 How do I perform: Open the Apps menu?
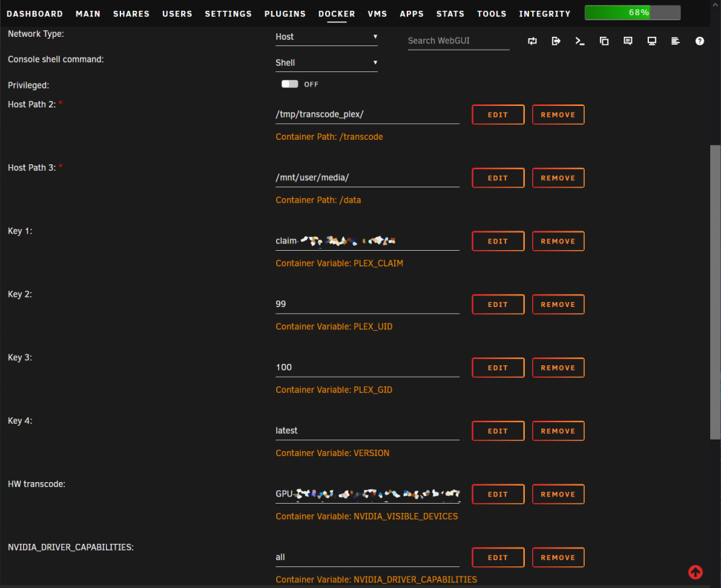click(x=412, y=14)
